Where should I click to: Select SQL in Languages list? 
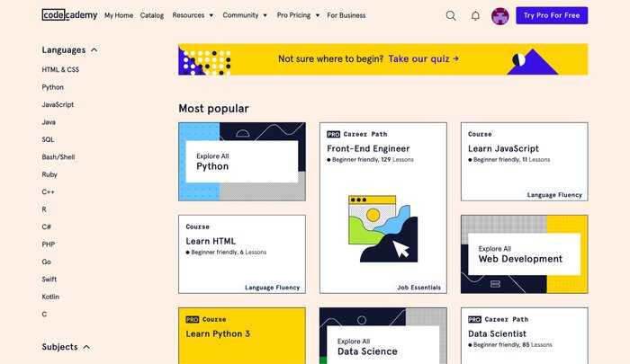pos(48,139)
